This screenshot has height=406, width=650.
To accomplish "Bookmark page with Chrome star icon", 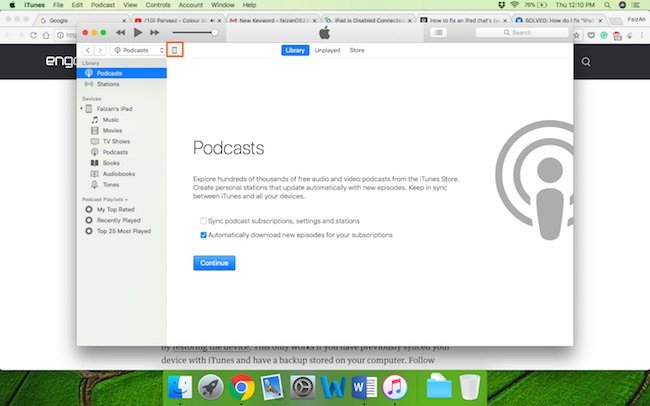I will point(577,35).
